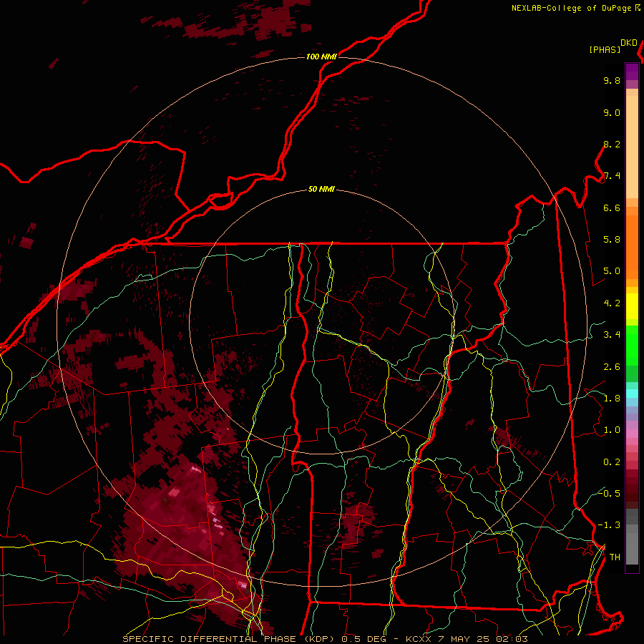
Task: Click the purple segment atop the color bar
Action: pyautogui.click(x=632, y=72)
